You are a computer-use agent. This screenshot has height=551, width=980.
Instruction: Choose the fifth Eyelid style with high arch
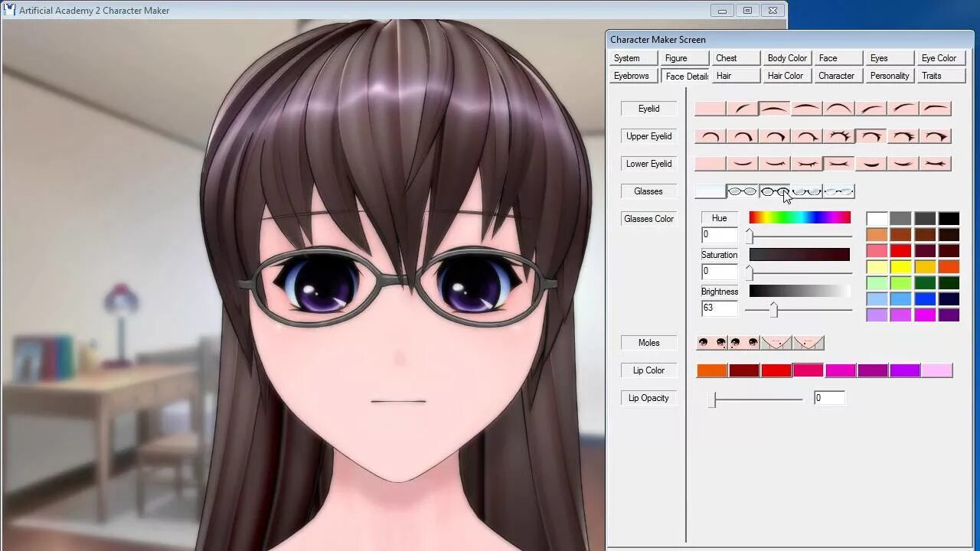click(x=838, y=109)
